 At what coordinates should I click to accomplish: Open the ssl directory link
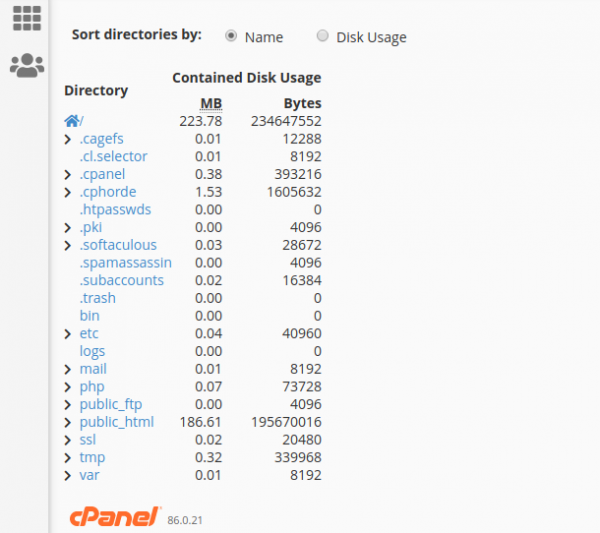tap(88, 440)
